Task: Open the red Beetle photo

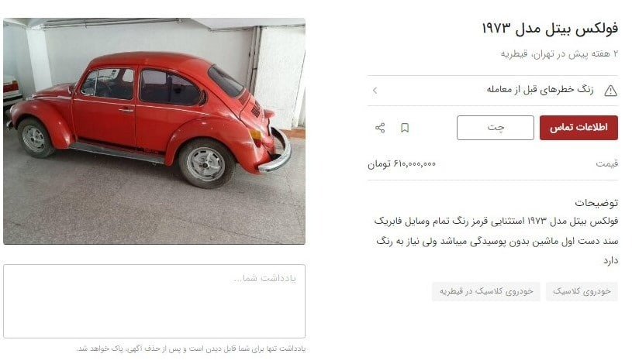Action: (x=154, y=131)
